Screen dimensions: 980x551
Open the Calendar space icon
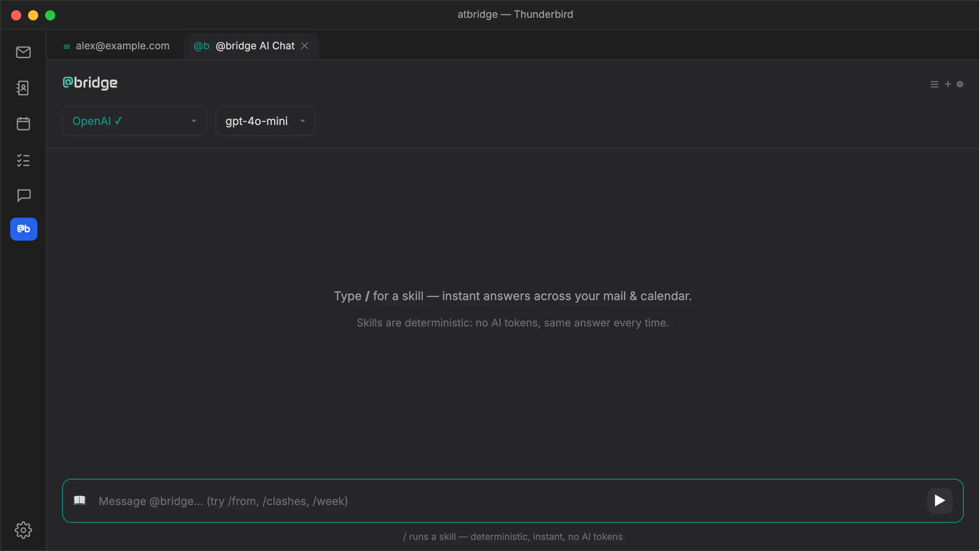(x=23, y=124)
